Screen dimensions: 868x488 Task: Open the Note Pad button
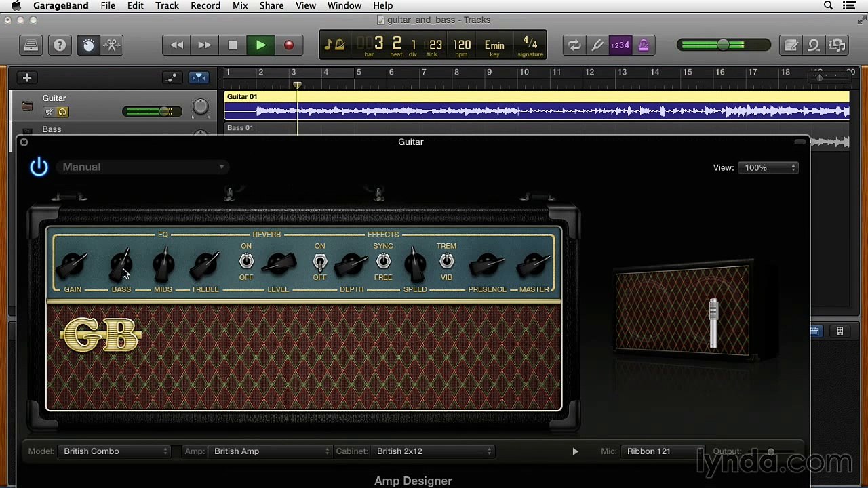(791, 45)
